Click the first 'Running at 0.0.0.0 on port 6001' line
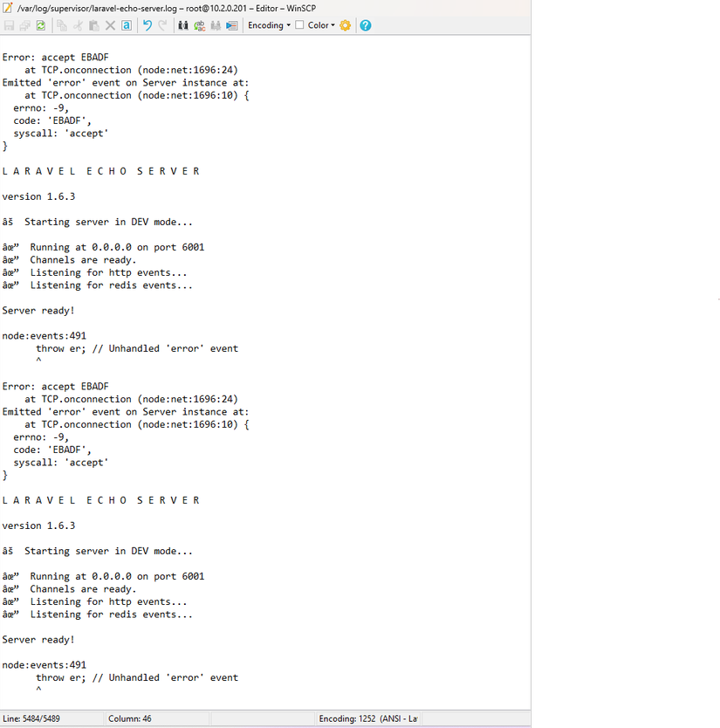 [x=117, y=247]
